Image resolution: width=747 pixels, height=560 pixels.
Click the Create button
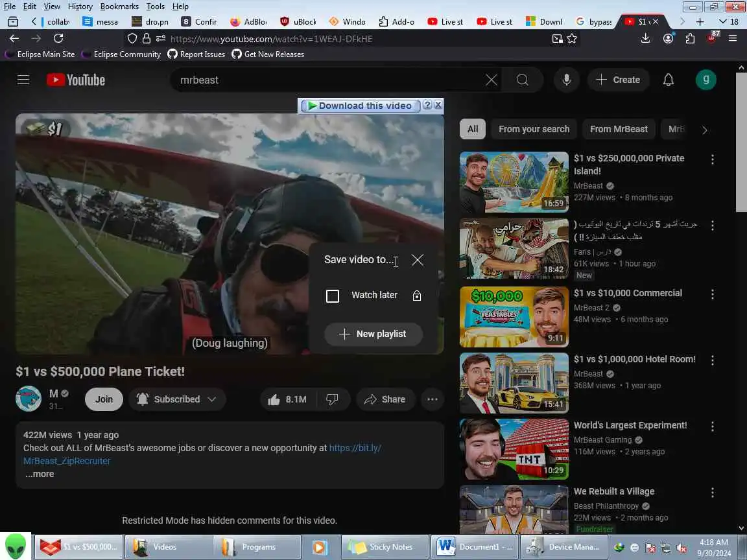(619, 80)
